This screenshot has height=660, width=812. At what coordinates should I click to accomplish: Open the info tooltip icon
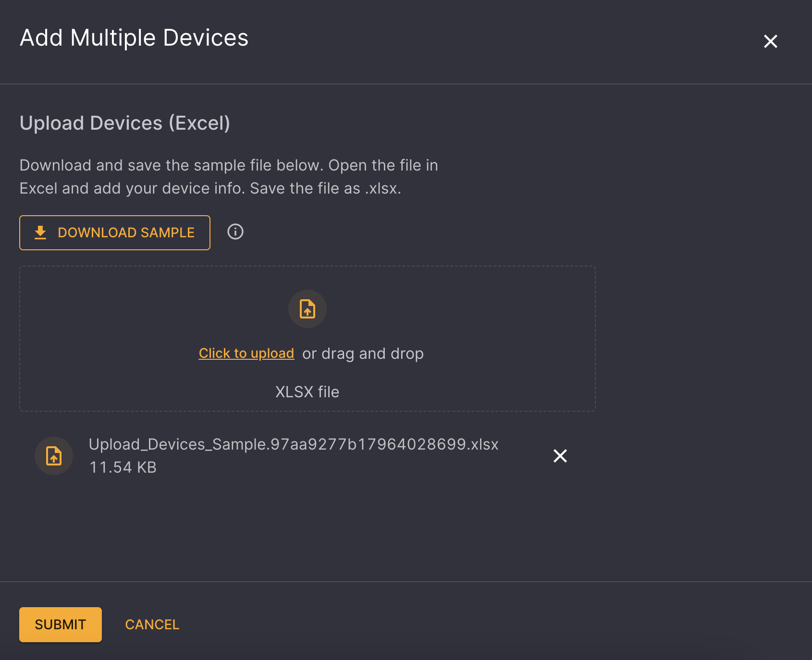[x=235, y=232]
